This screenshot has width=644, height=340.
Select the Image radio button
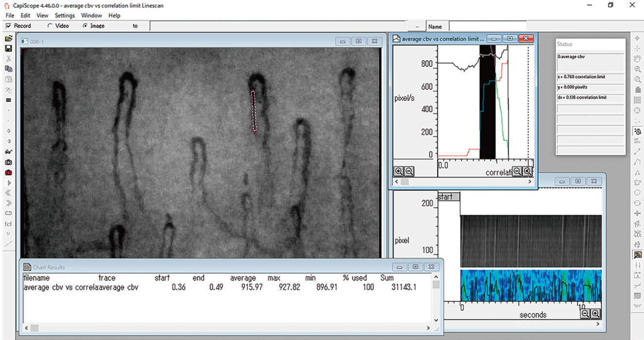pyautogui.click(x=85, y=26)
